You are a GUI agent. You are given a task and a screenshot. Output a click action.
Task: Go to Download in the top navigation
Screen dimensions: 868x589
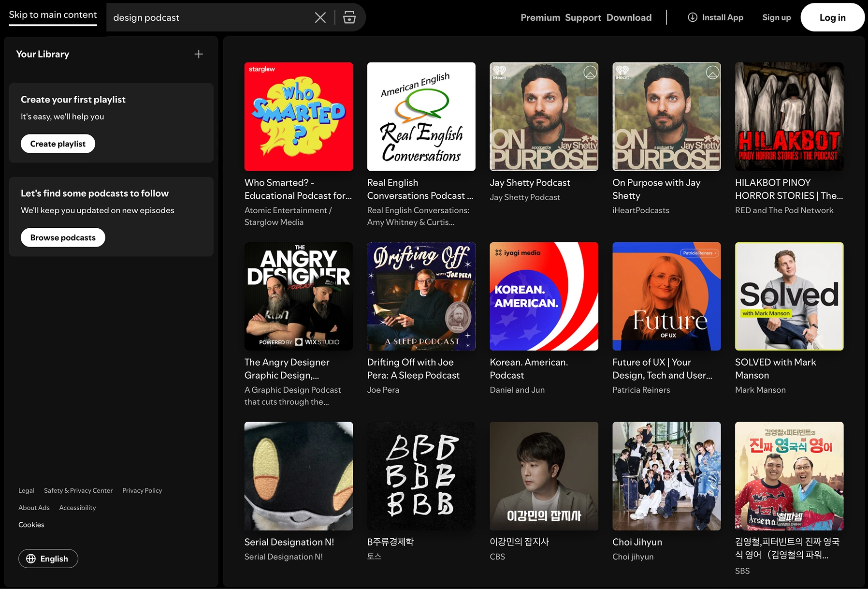point(629,17)
